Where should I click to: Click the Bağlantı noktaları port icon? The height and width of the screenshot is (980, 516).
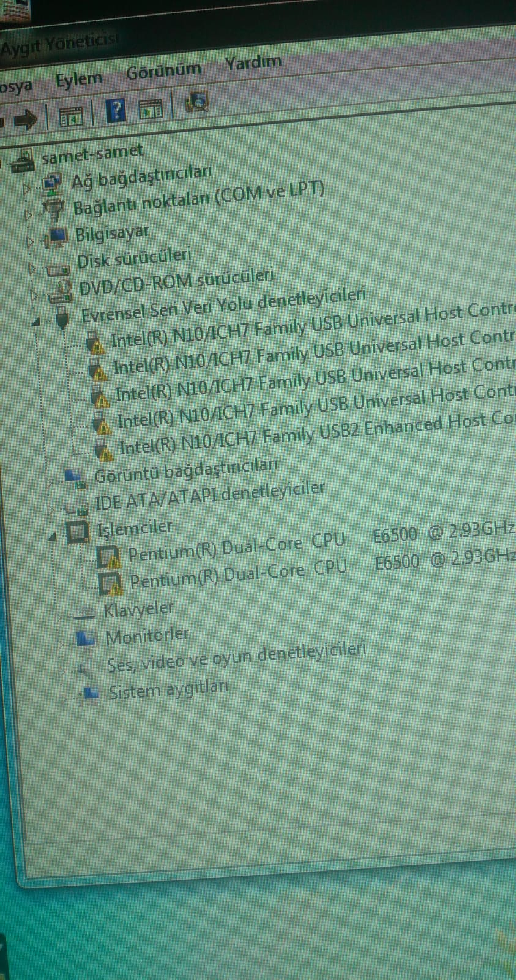click(x=53, y=210)
